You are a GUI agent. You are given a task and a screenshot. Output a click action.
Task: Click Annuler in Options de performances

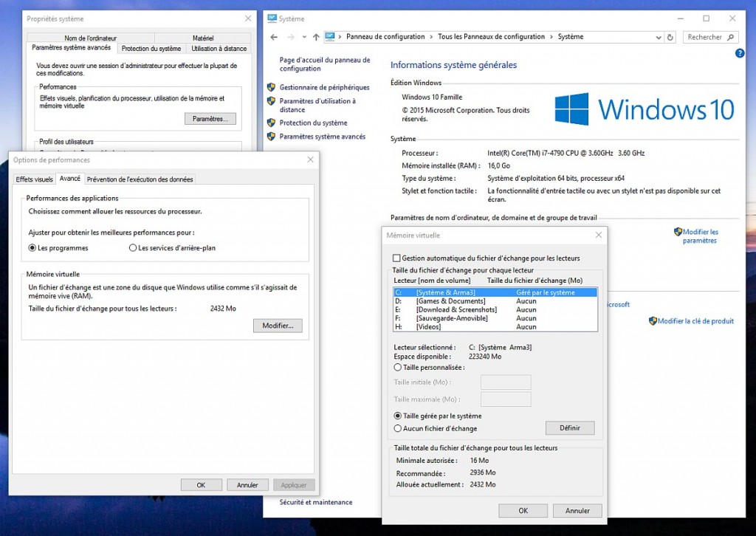click(x=247, y=485)
